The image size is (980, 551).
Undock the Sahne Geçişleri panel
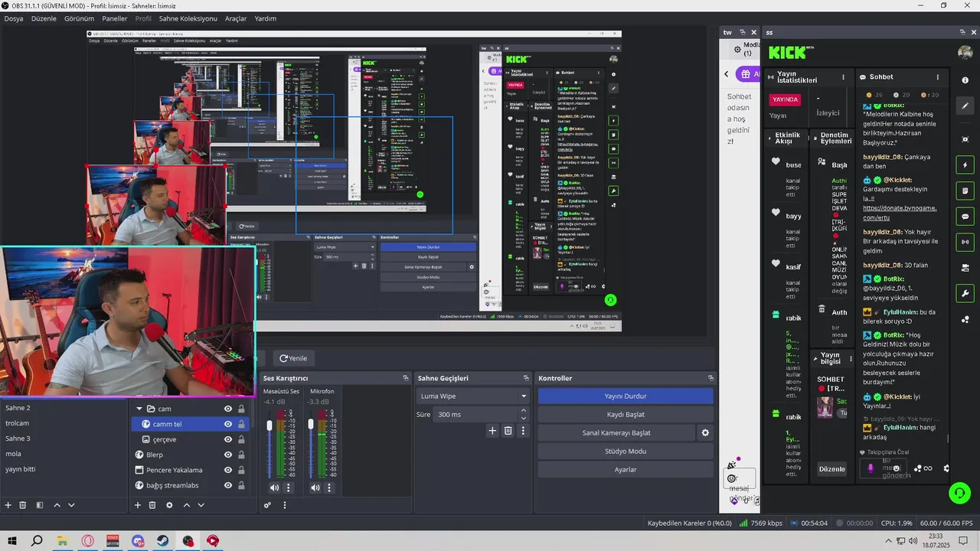click(526, 378)
